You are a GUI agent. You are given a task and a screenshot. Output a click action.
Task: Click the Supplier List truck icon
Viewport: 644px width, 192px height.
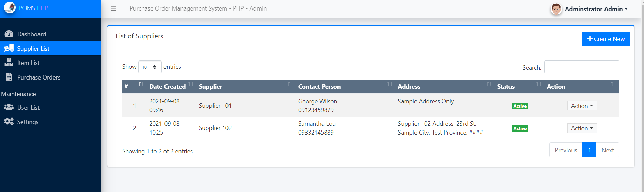(9, 48)
